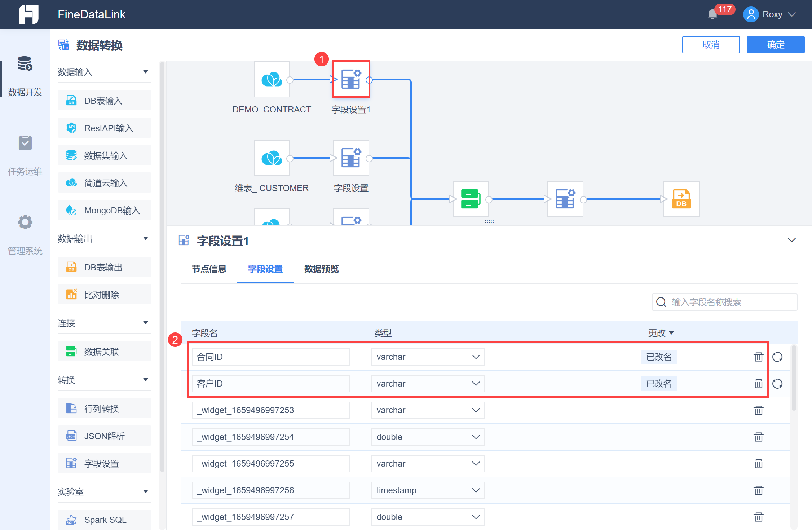The width and height of the screenshot is (812, 530).
Task: Reset the 客户ID field rename
Action: (777, 384)
